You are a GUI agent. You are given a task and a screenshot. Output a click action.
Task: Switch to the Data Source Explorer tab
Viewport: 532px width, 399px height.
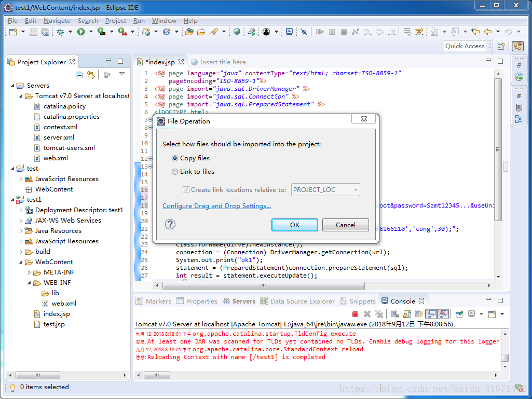(298, 301)
